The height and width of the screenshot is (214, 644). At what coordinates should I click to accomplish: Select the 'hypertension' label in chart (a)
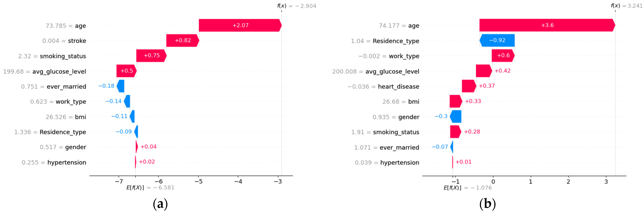coord(67,163)
